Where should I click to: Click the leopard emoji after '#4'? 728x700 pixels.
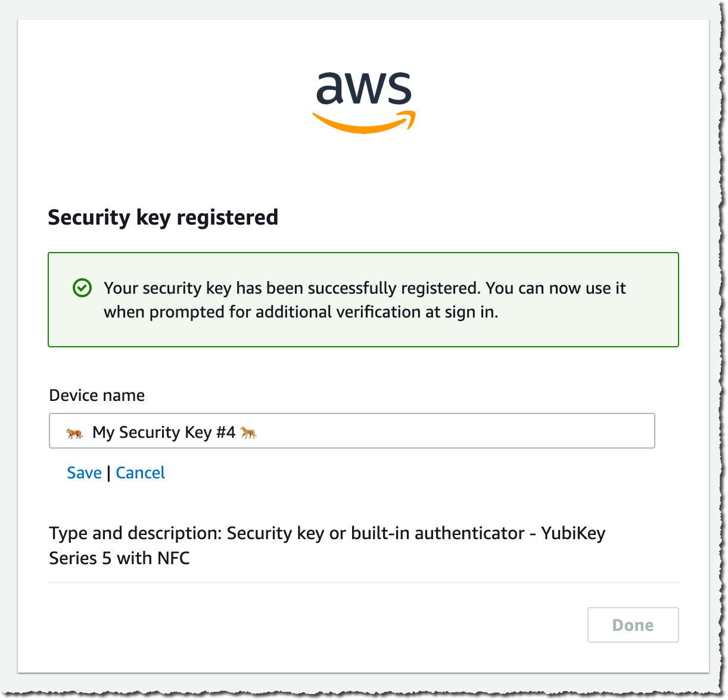click(x=248, y=433)
